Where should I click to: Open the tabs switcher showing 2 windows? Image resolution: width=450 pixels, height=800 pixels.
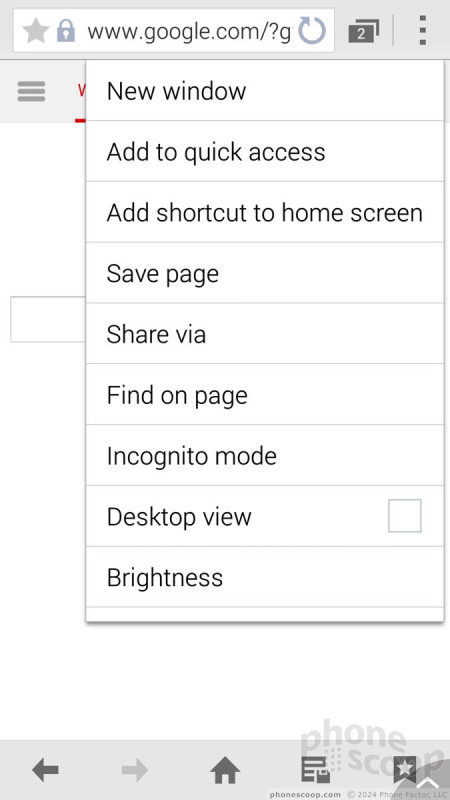point(363,32)
